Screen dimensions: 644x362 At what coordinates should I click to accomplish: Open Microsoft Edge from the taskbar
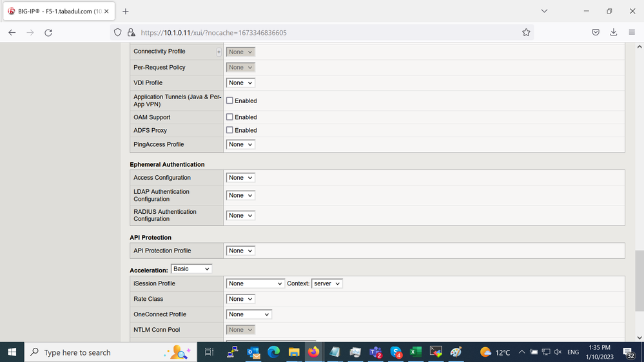pyautogui.click(x=273, y=352)
